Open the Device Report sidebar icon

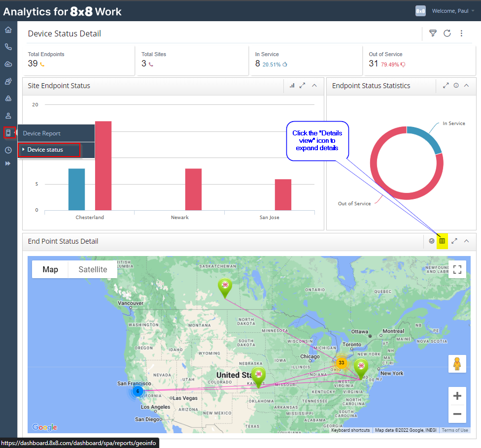8,133
